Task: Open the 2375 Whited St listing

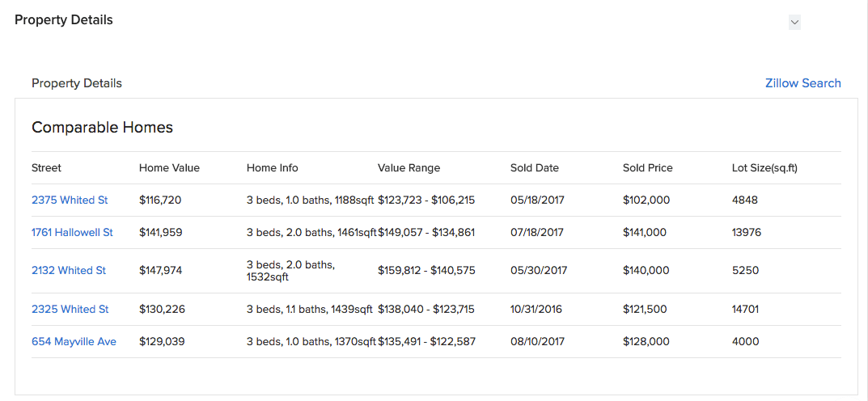Action: coord(70,200)
